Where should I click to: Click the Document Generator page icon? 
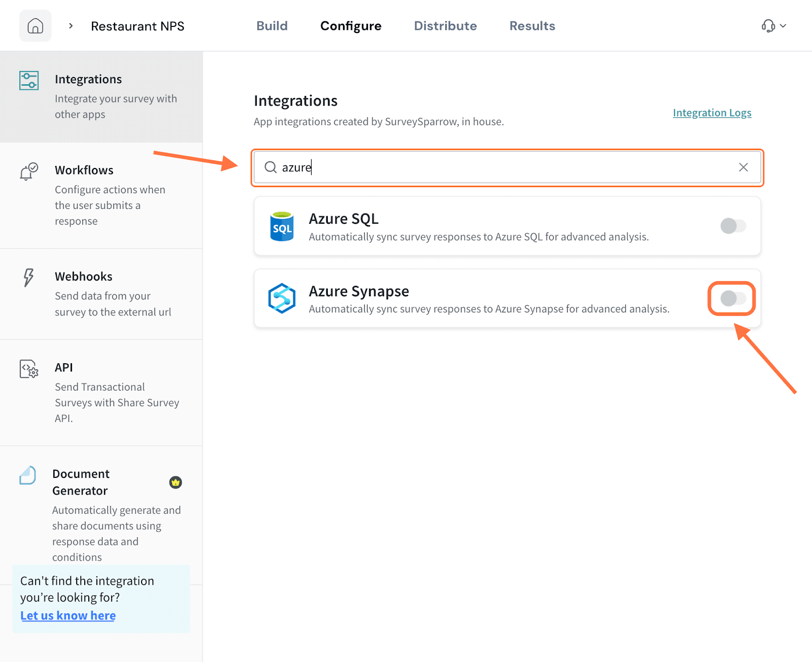pos(28,476)
